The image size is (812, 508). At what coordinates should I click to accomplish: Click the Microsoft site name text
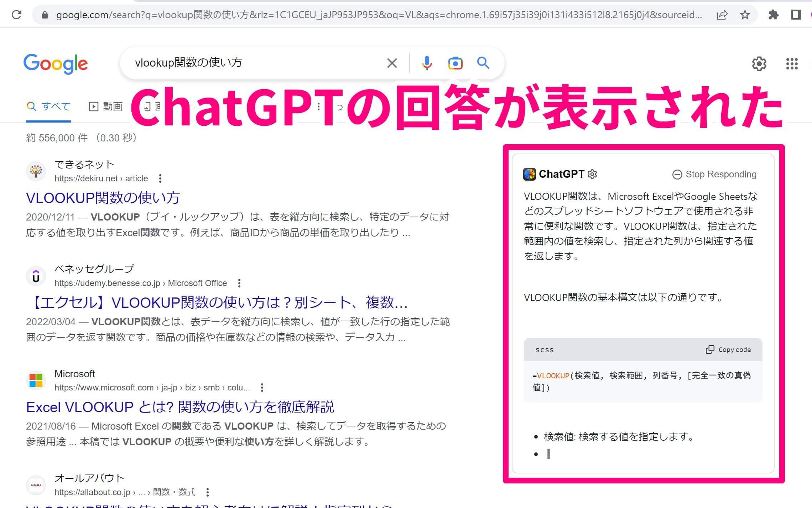[x=74, y=374]
